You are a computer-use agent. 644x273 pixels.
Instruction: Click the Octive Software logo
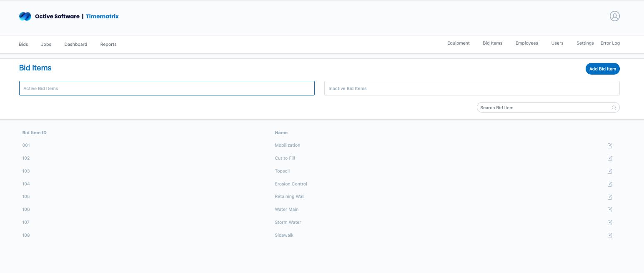pyautogui.click(x=25, y=16)
